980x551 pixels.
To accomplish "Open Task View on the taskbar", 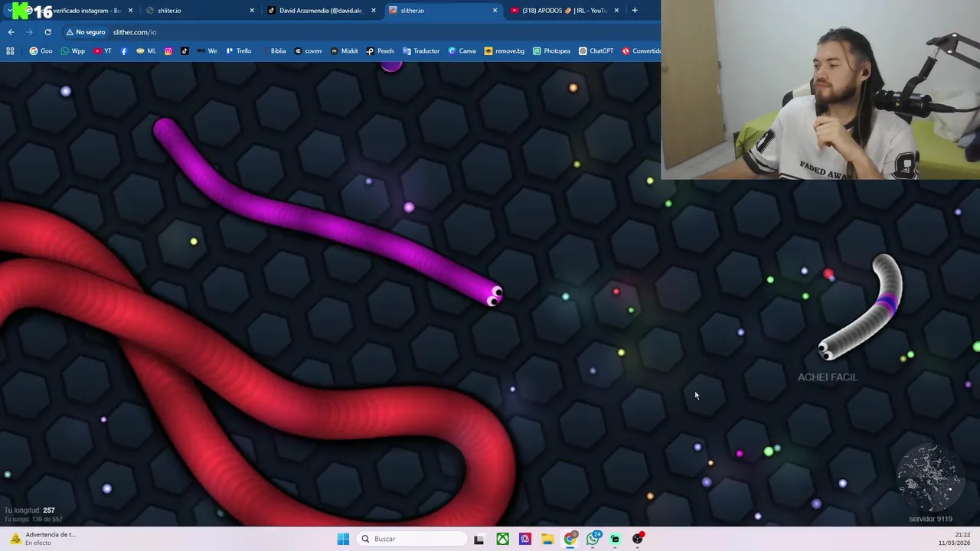I will [x=479, y=539].
